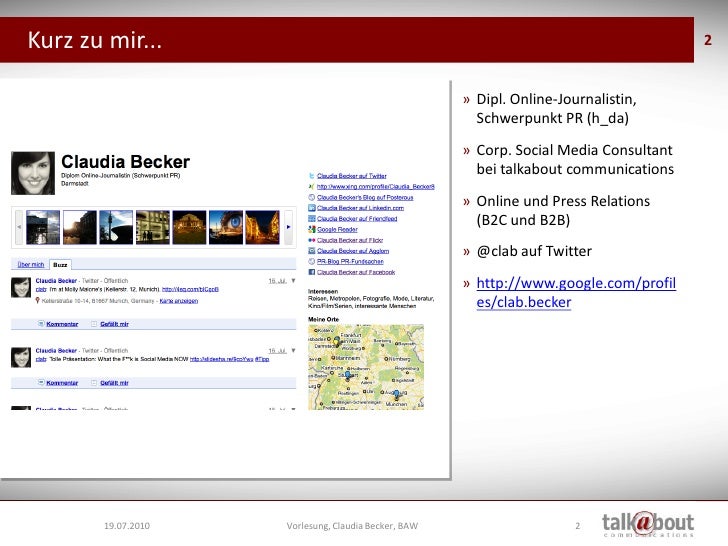Screen dimensions: 728x546
Task: Open slideshare link in Tolle Präsentation post
Action: point(221,359)
